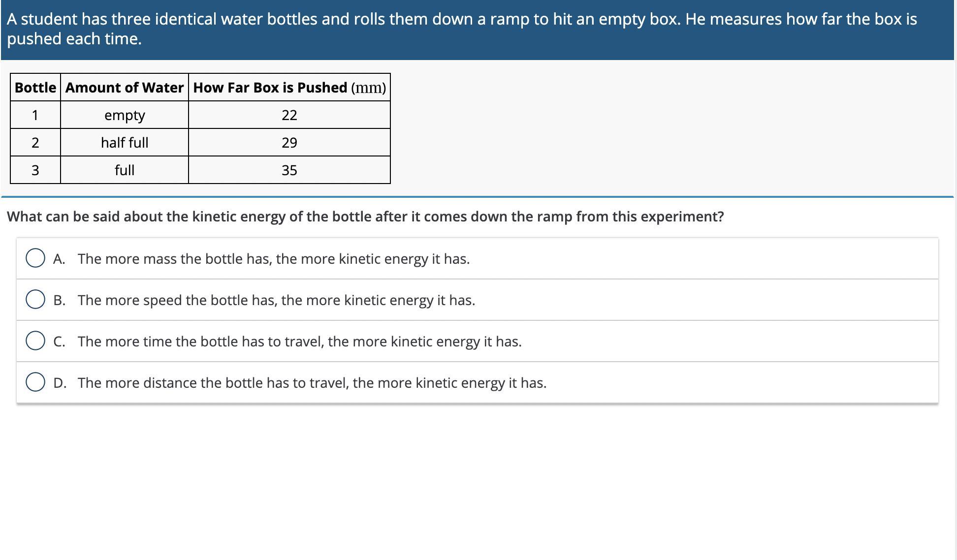The width and height of the screenshot is (957, 560).
Task: Click the answer text about more speed
Action: pos(276,300)
